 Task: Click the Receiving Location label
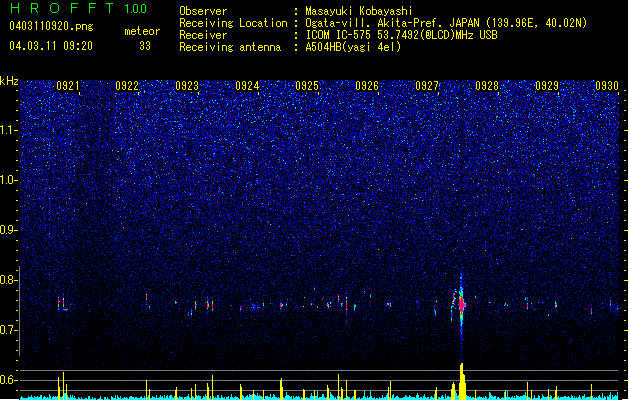[233, 23]
